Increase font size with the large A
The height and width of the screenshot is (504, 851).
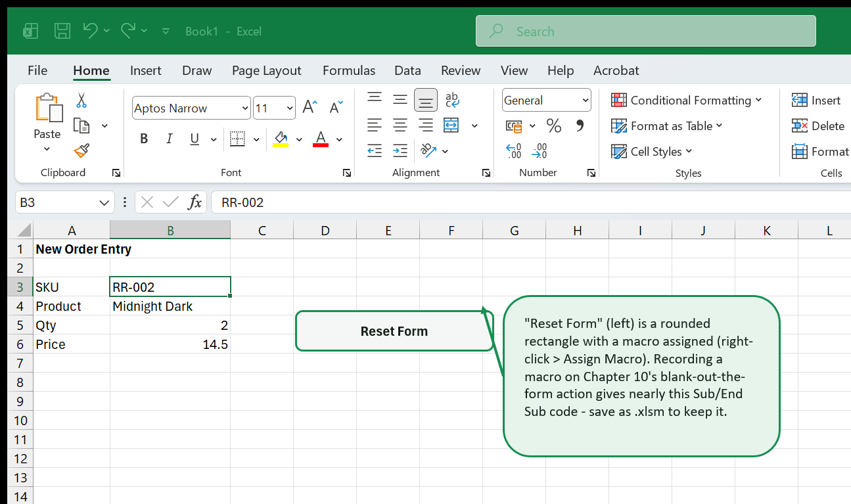point(310,108)
